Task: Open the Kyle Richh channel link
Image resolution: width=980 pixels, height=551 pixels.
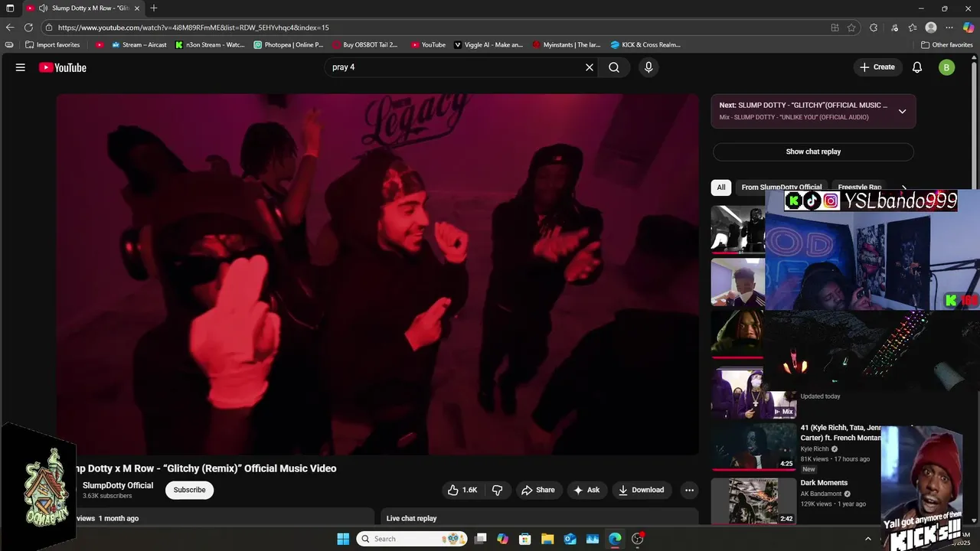Action: tap(815, 449)
